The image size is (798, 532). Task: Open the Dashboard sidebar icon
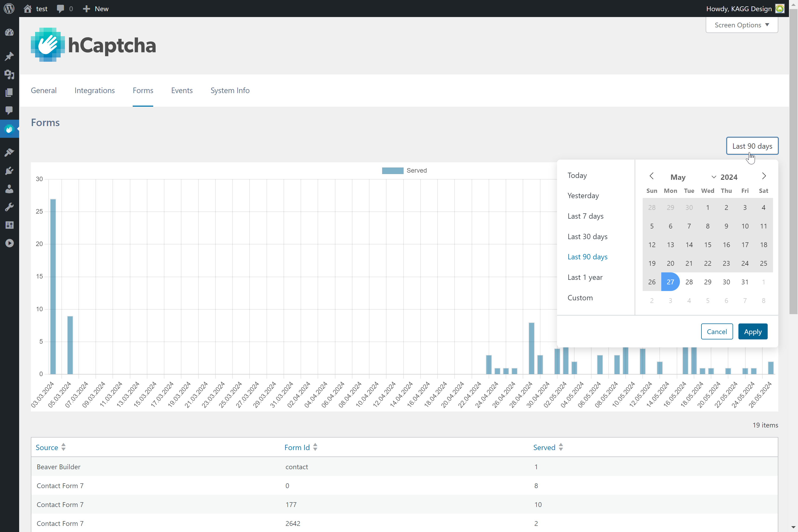pyautogui.click(x=9, y=32)
